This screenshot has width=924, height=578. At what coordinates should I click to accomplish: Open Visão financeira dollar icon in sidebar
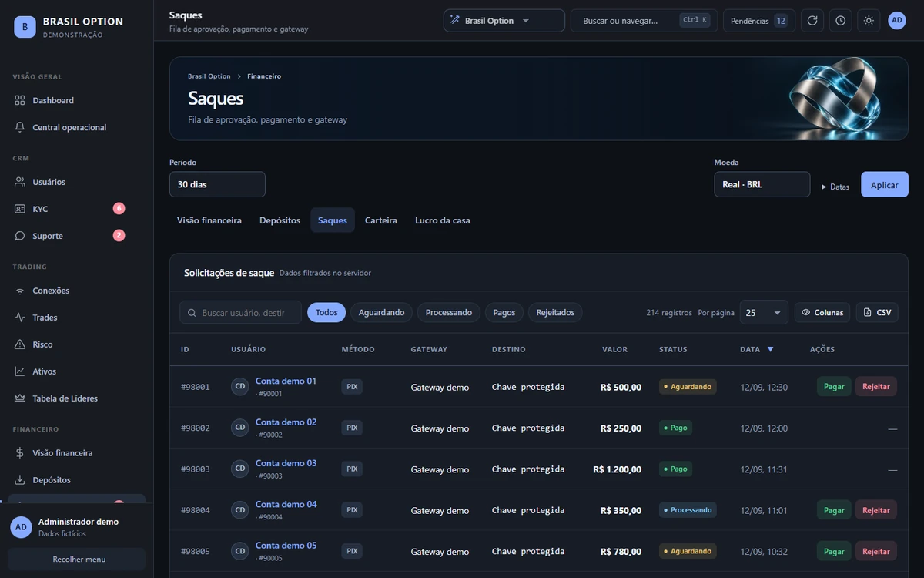coord(20,453)
